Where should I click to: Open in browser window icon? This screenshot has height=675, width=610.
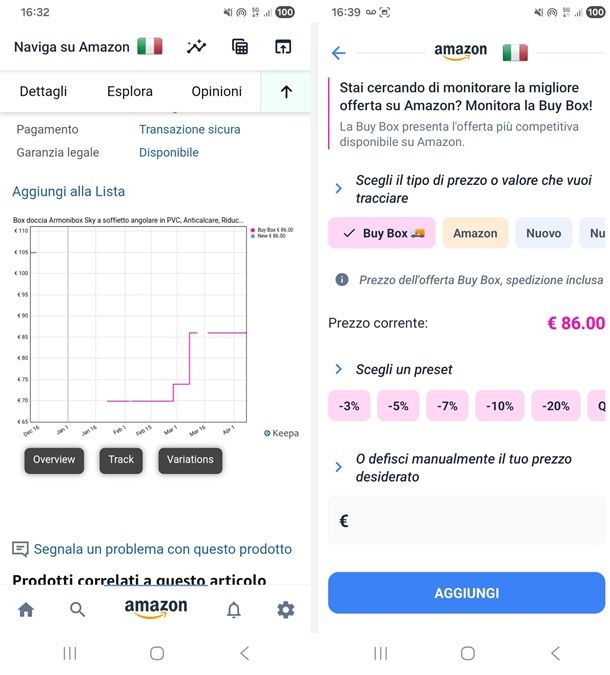pyautogui.click(x=283, y=47)
